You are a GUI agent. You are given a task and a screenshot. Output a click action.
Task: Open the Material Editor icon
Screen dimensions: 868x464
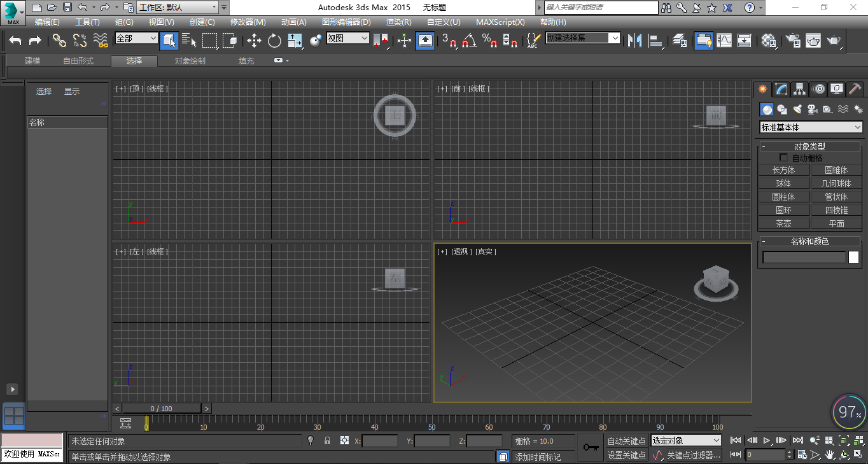tap(769, 41)
